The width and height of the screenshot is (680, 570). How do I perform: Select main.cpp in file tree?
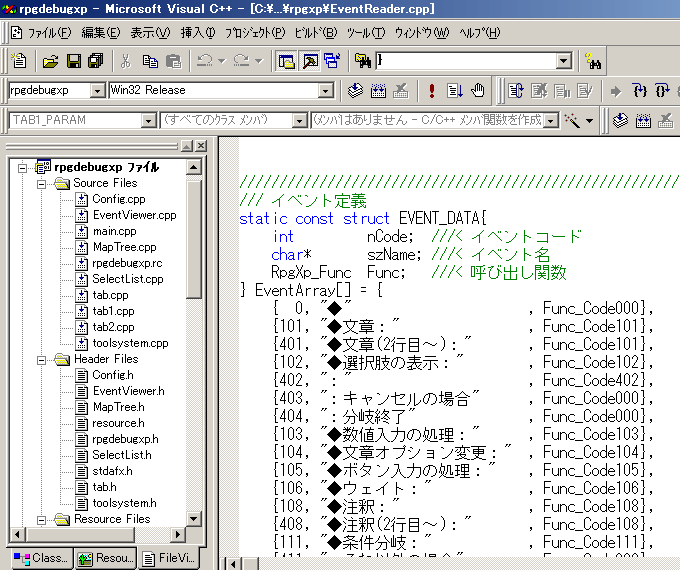pos(114,231)
